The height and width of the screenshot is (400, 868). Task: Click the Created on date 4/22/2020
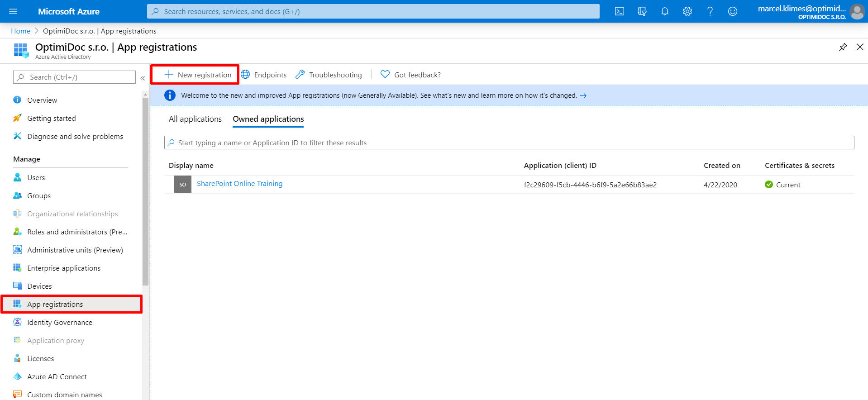[720, 185]
